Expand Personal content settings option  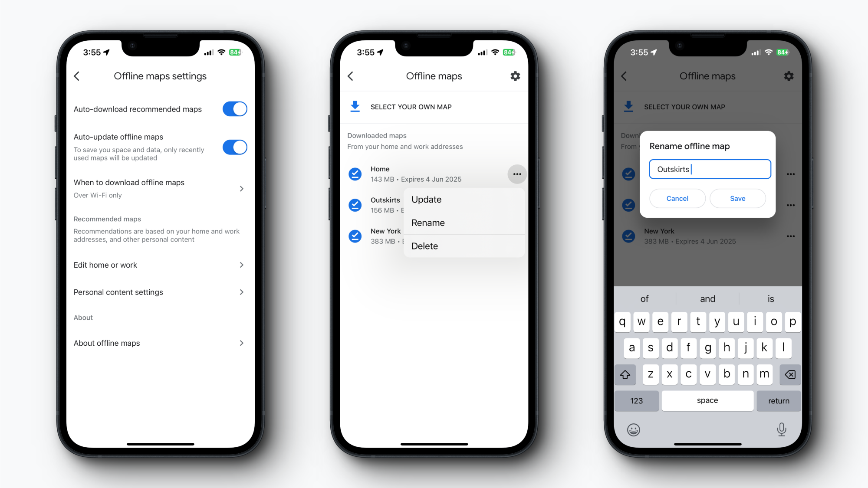pos(158,292)
